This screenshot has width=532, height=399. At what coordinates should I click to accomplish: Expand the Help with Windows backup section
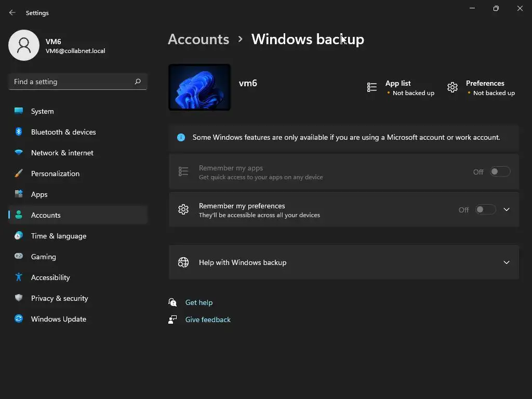pos(507,262)
